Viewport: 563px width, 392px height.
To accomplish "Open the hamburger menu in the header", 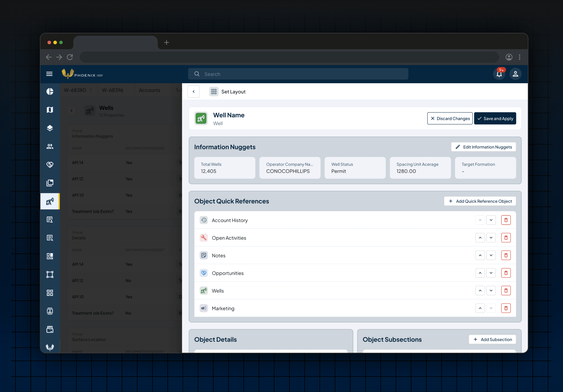I will click(50, 74).
